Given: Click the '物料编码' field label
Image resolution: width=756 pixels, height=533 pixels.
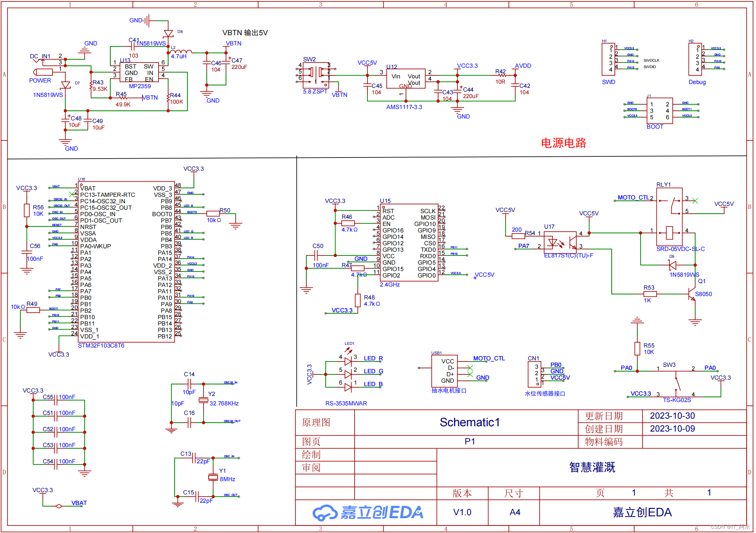Looking at the screenshot, I should click(604, 442).
